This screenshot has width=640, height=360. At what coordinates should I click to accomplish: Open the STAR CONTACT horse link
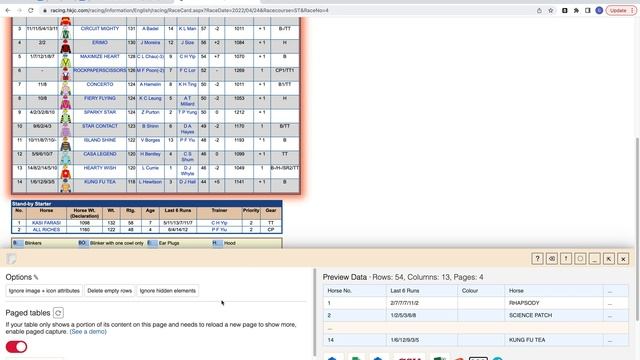[x=100, y=126]
